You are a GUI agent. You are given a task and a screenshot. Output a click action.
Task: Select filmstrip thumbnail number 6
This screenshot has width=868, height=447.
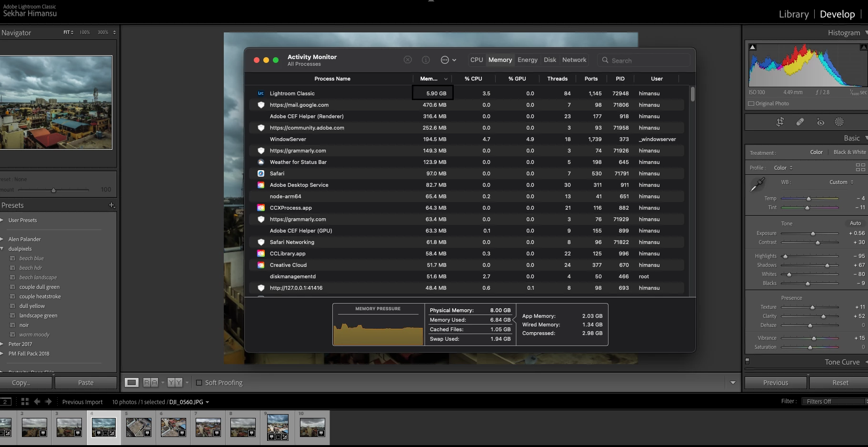tap(173, 427)
